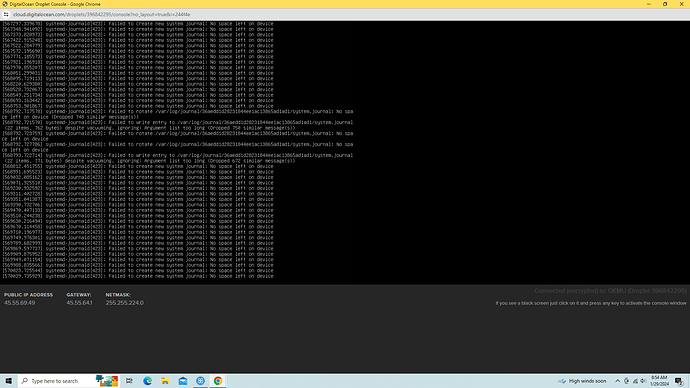Switch to Google Chrome on the taskbar
Image resolution: width=690 pixels, height=388 pixels.
tap(218, 381)
